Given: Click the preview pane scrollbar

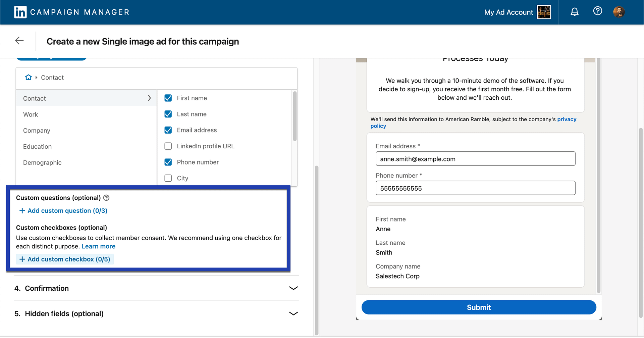Looking at the screenshot, I should pyautogui.click(x=598, y=175).
